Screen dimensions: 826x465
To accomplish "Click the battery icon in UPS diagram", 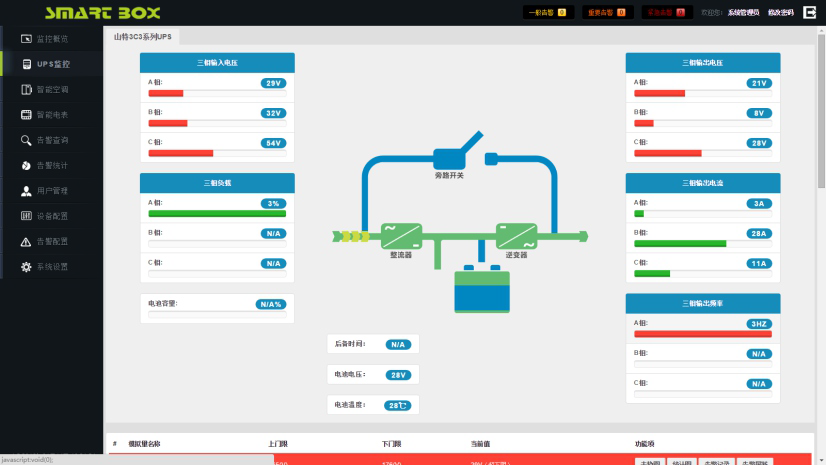I will (x=482, y=293).
